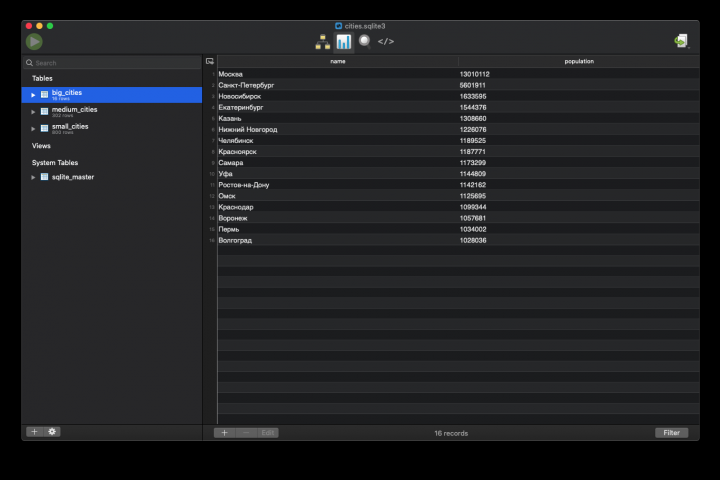Click the remove record minus button
The width and height of the screenshot is (720, 480).
246,433
